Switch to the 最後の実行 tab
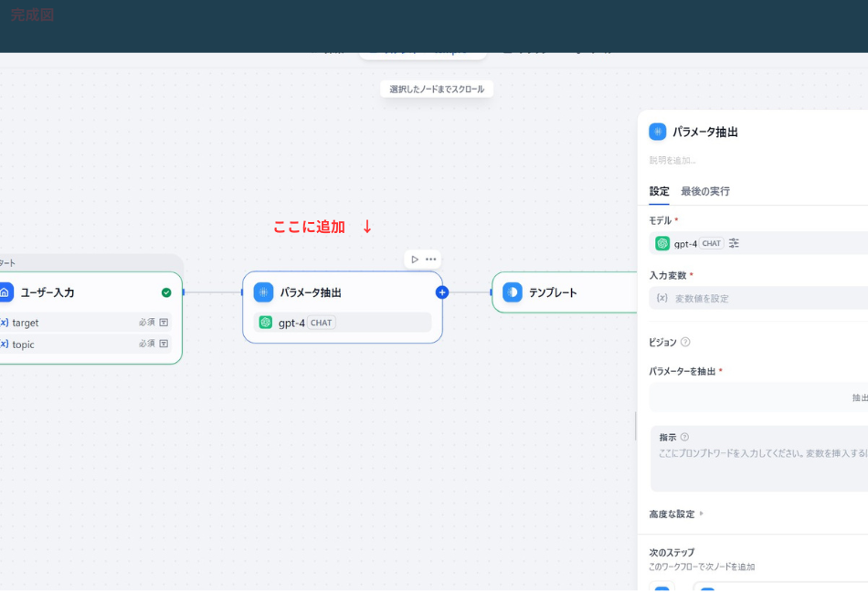This screenshot has width=868, height=594. coord(703,192)
